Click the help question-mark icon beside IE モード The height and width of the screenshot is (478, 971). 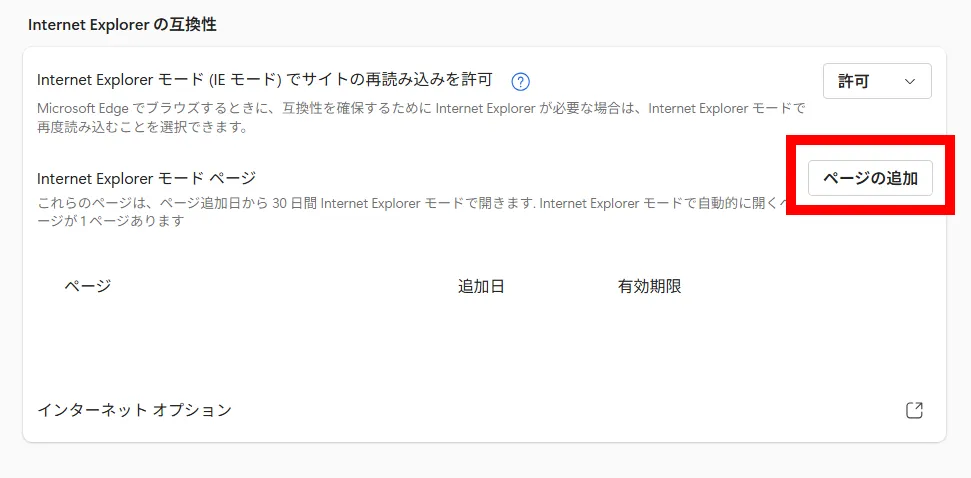click(520, 82)
